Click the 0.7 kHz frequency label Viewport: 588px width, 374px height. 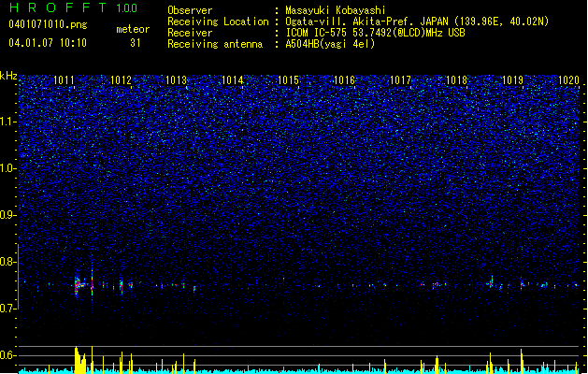(8, 309)
